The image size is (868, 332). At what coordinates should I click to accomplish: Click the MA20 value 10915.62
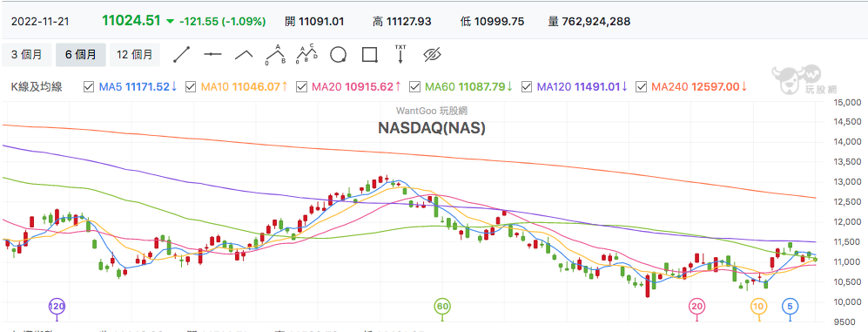(x=369, y=86)
